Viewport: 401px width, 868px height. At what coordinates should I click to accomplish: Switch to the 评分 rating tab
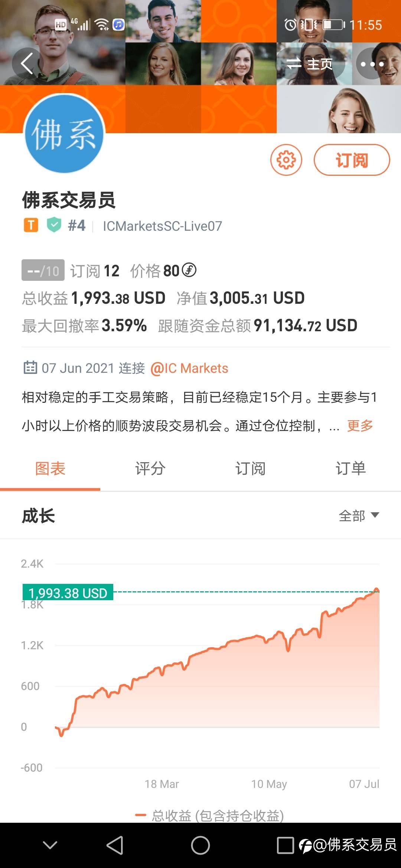pyautogui.click(x=150, y=468)
